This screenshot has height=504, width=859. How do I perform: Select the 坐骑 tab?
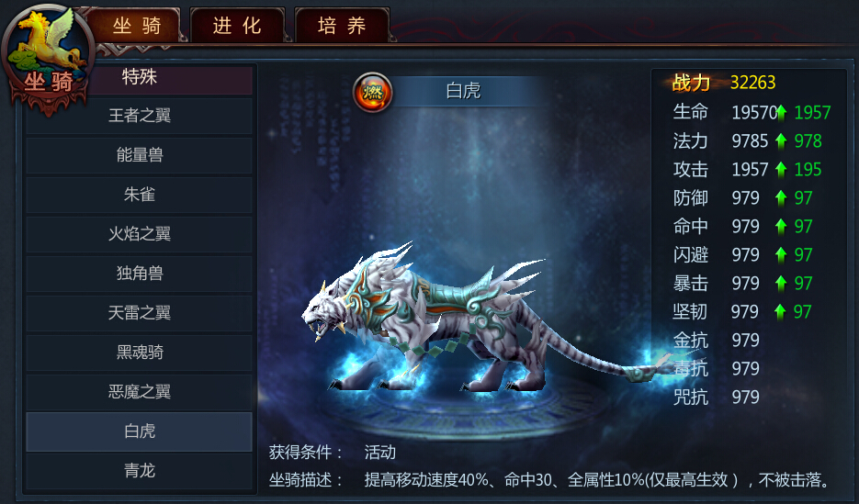click(136, 26)
